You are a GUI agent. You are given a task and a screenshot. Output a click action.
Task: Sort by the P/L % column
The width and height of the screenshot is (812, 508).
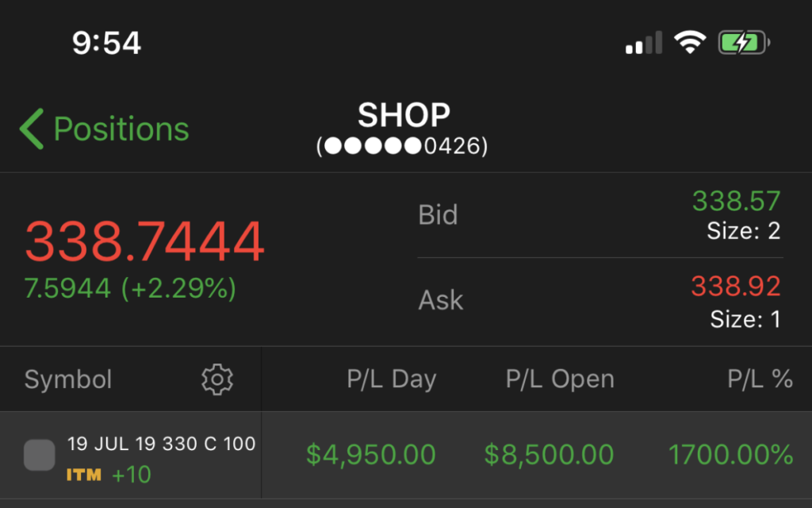(760, 379)
